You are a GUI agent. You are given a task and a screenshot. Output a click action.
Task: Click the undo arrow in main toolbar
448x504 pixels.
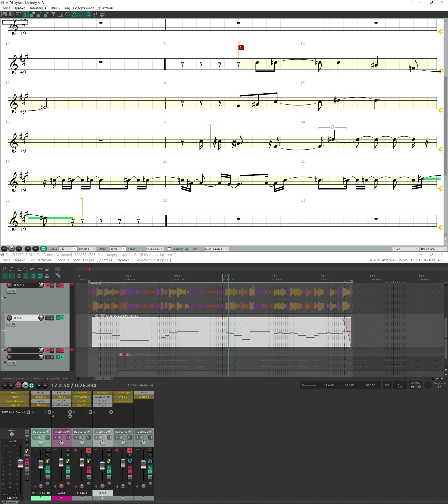(33, 269)
